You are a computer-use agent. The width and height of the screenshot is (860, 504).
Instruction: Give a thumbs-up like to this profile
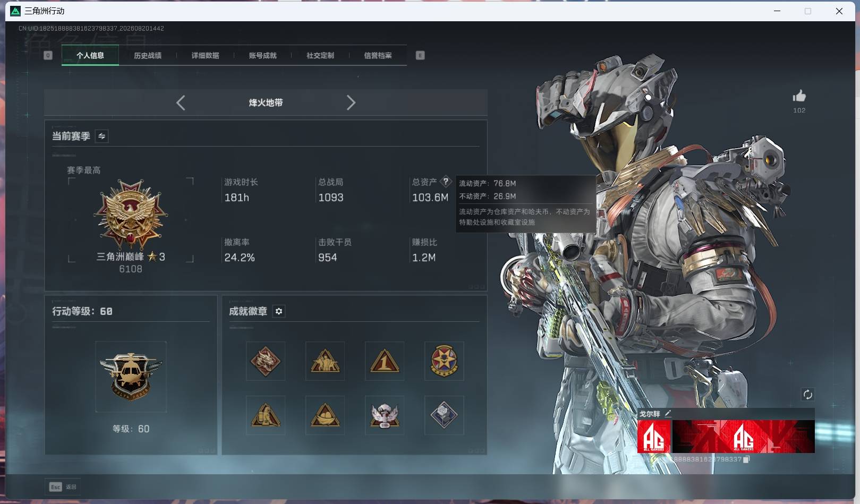[x=799, y=96]
